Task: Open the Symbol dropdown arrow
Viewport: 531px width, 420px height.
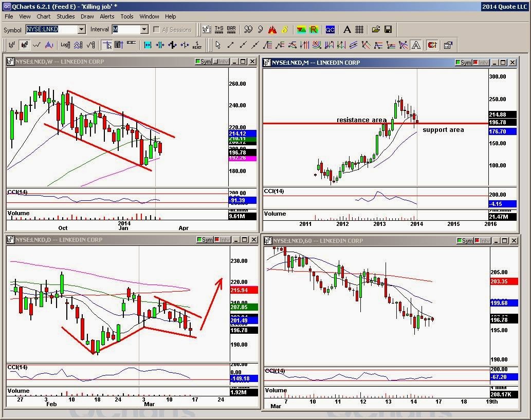Action: point(82,30)
